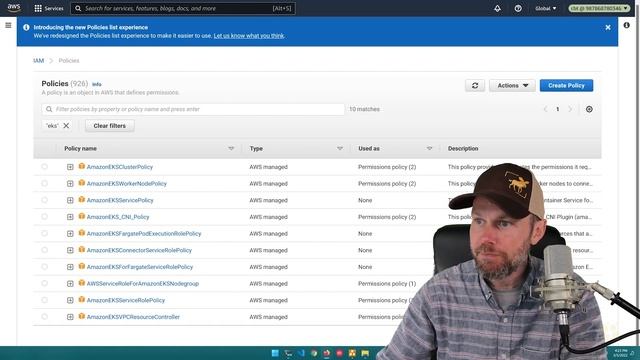This screenshot has width=640, height=360.
Task: Sort by the Policy name column
Action: click(x=231, y=149)
